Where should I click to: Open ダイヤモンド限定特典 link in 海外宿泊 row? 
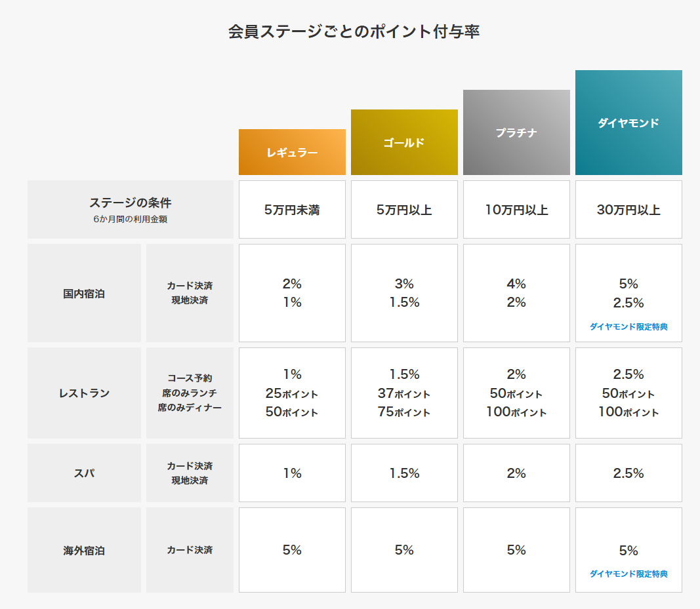(x=628, y=574)
